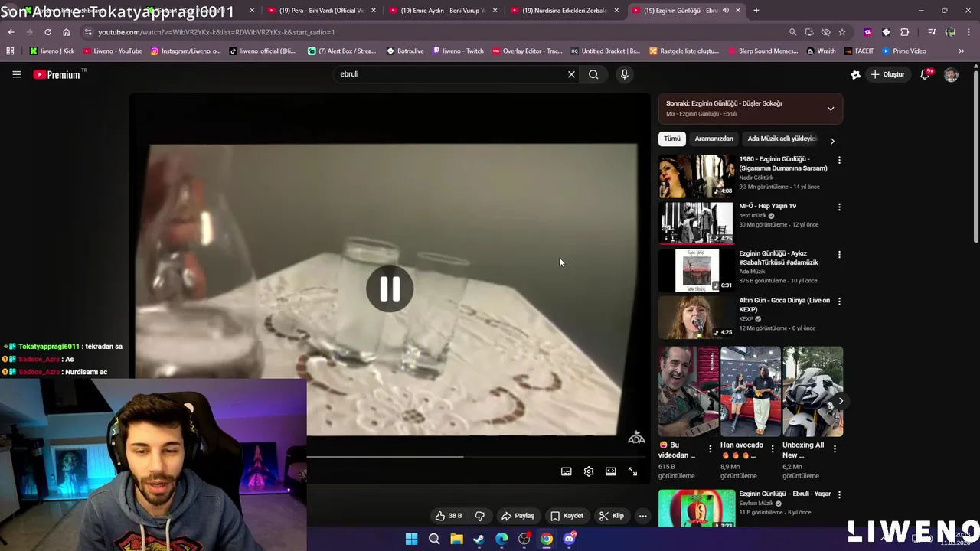The height and width of the screenshot is (551, 980).
Task: Open options for Altın Gün - Goca Dünya
Action: coord(839,302)
